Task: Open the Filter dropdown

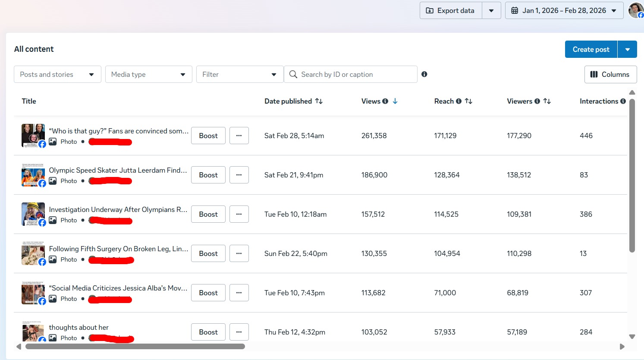Action: click(x=239, y=74)
